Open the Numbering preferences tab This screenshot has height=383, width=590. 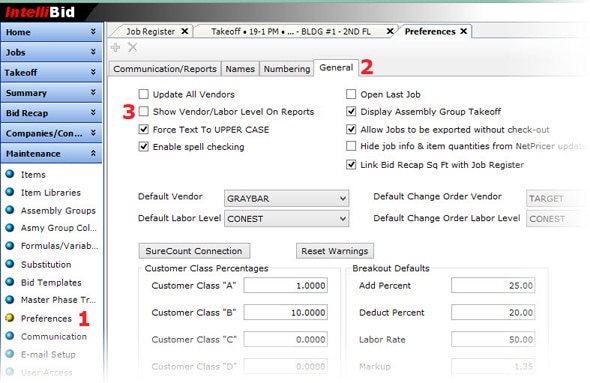click(x=287, y=69)
